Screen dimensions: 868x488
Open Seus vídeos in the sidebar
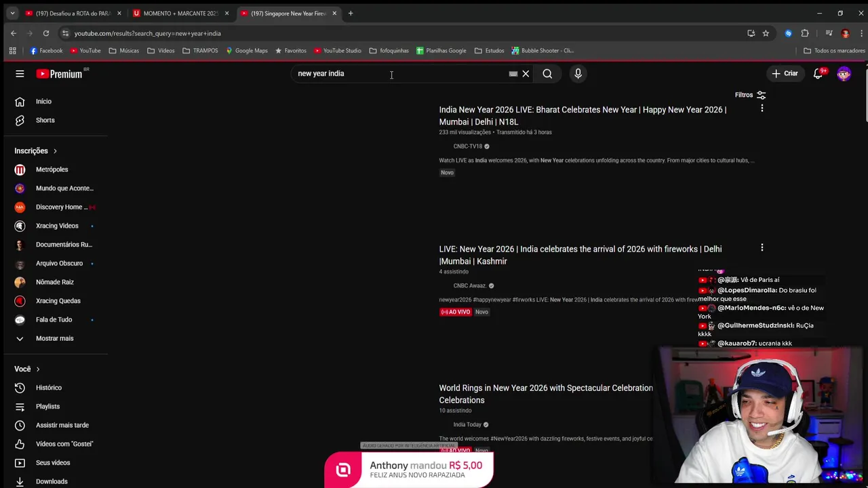pos(54,463)
